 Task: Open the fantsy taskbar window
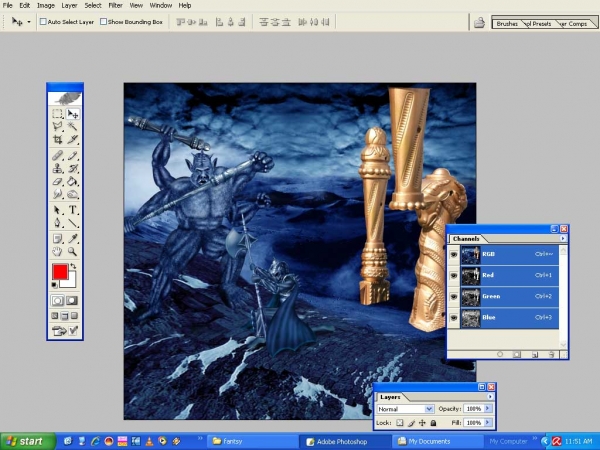pos(253,442)
